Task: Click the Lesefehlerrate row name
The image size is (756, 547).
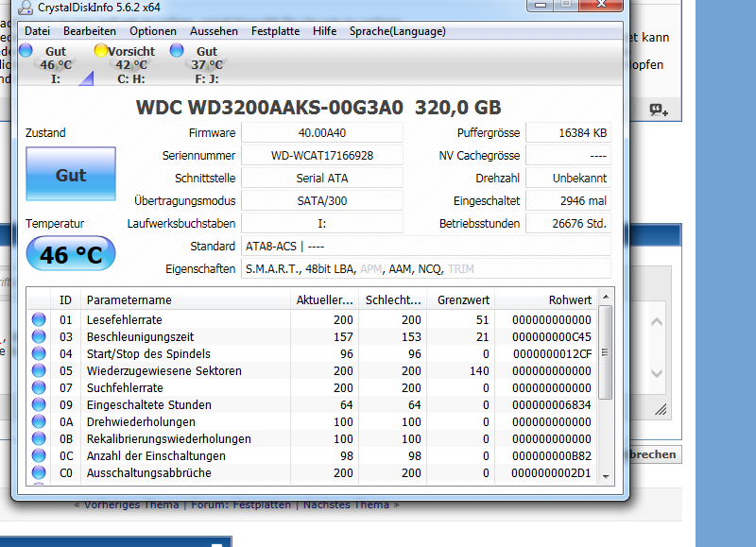Action: tap(125, 320)
